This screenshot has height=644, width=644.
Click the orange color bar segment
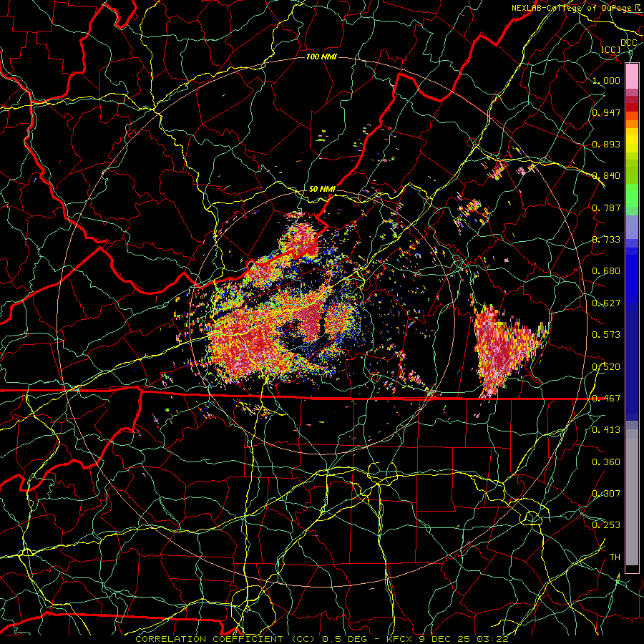pos(632,124)
